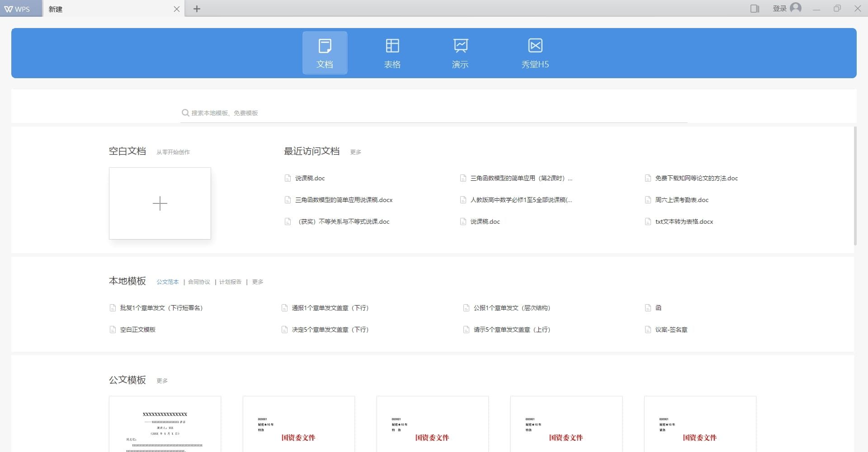Select the 秀堂H5 type

pyautogui.click(x=535, y=53)
